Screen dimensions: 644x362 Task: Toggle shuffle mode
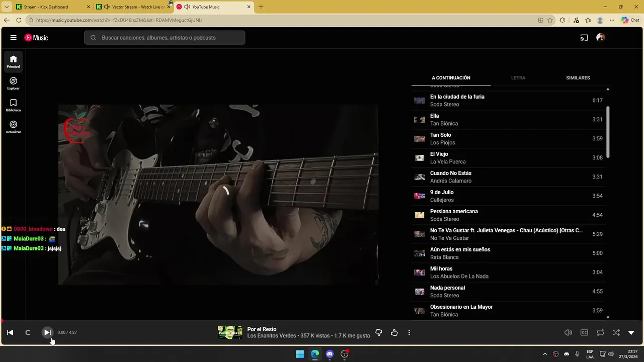(616, 332)
